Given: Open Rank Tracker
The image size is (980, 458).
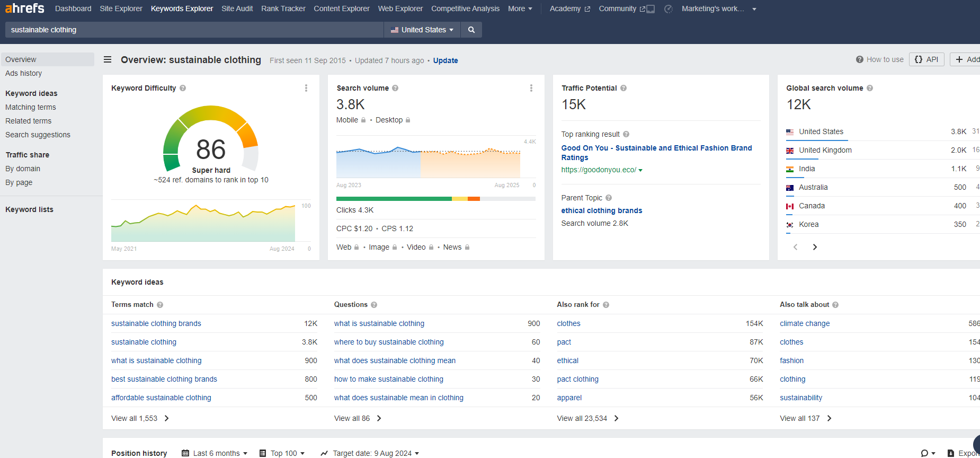Looking at the screenshot, I should pyautogui.click(x=283, y=8).
